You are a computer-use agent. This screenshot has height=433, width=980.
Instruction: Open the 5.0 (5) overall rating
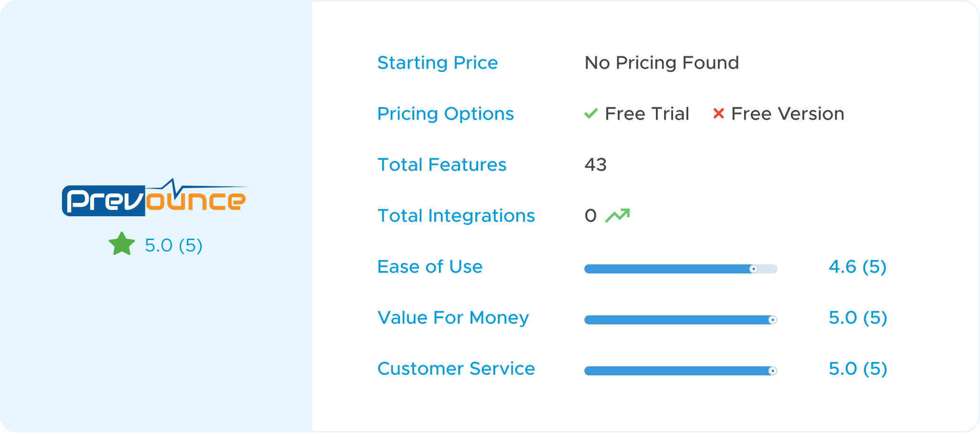(174, 245)
